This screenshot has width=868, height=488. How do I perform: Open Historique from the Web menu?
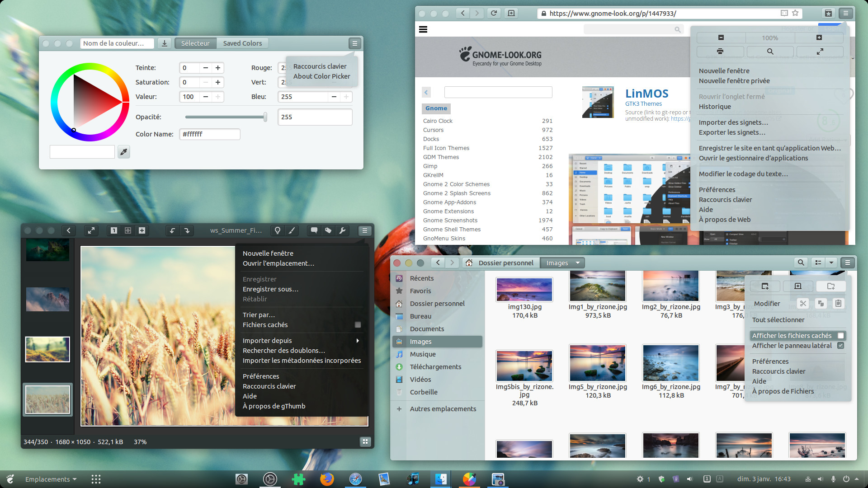point(715,107)
